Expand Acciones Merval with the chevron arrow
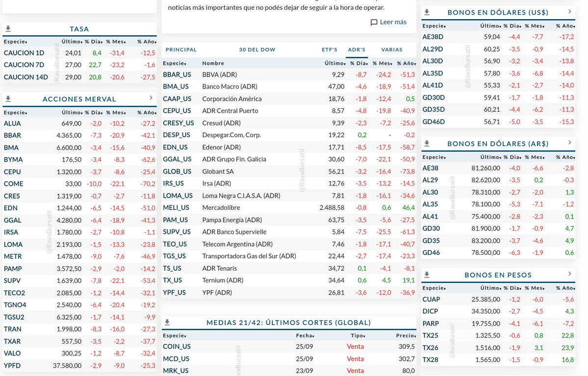588x376 pixels. pyautogui.click(x=151, y=98)
